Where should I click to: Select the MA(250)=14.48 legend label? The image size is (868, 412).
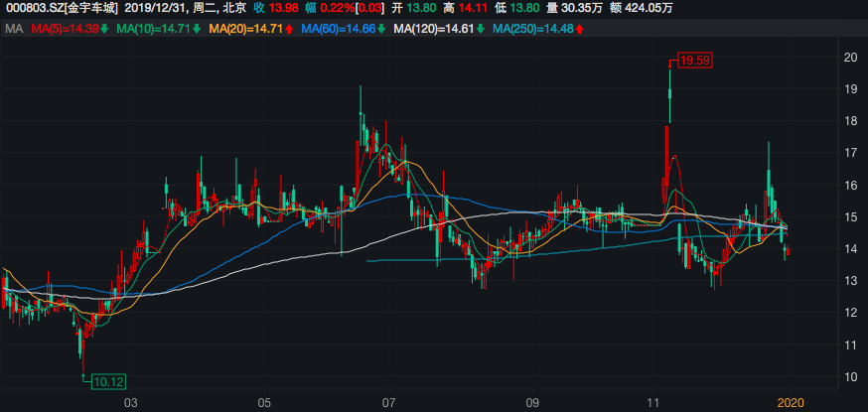click(x=533, y=29)
